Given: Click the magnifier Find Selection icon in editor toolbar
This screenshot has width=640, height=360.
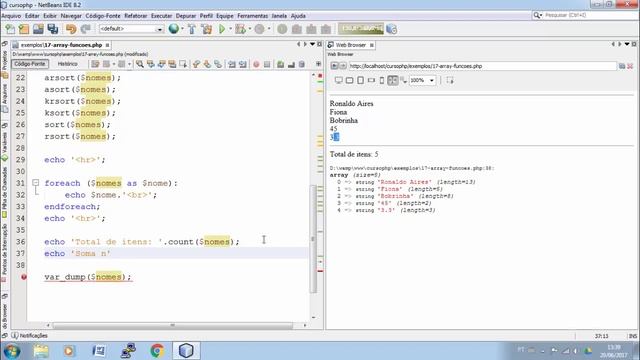Looking at the screenshot, I should tap(140, 64).
